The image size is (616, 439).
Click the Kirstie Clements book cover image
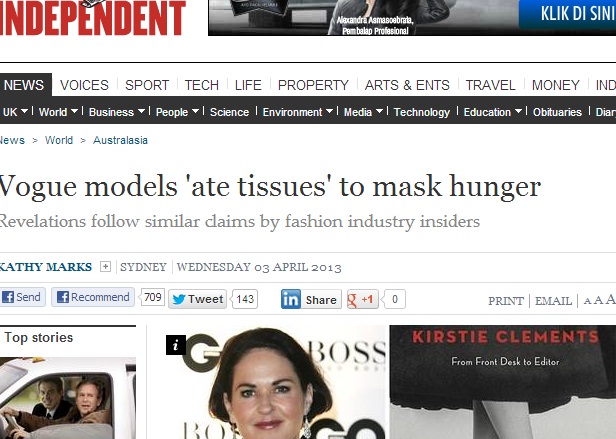[x=503, y=382]
